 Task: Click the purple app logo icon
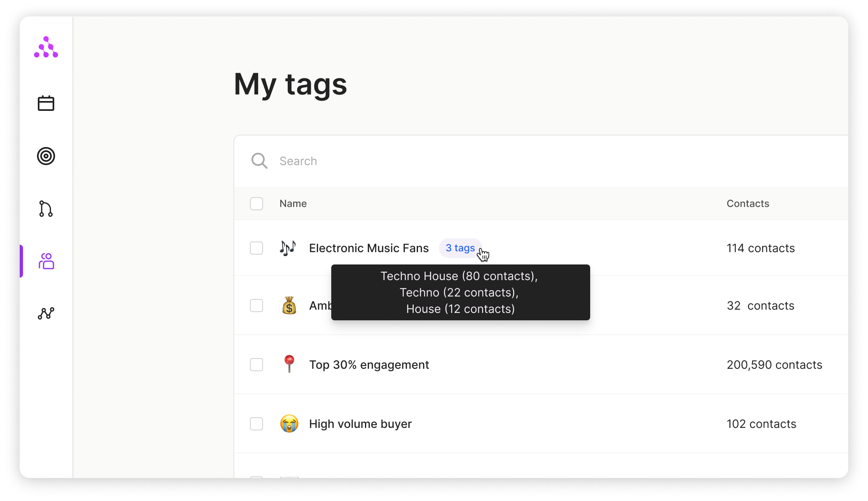[46, 47]
